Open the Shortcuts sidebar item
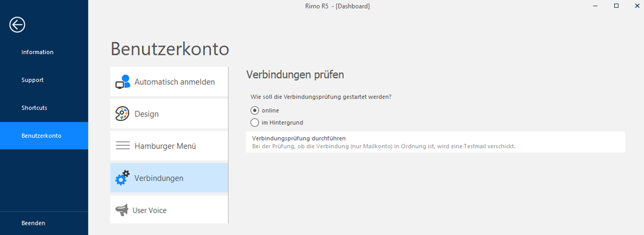This screenshot has width=644, height=235. pyautogui.click(x=44, y=108)
